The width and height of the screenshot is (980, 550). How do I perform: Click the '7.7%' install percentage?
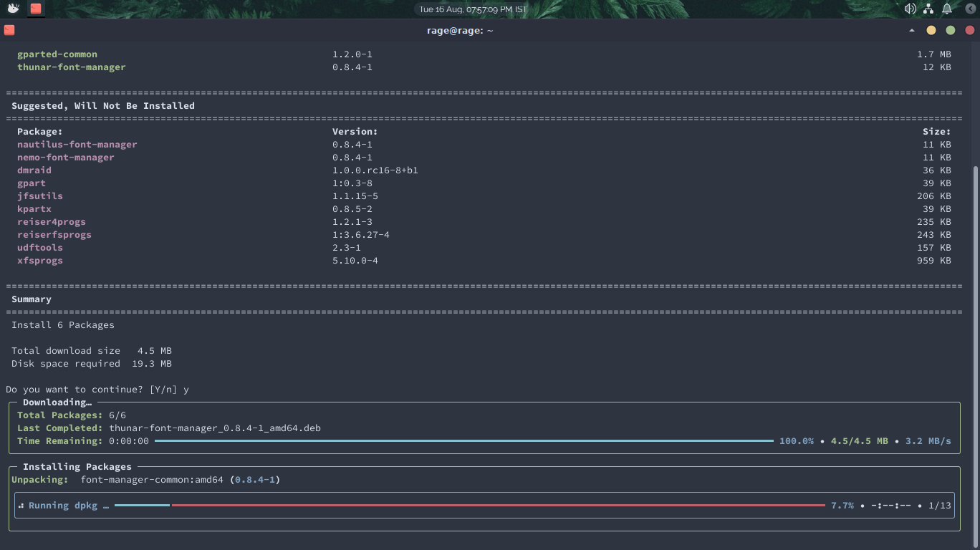point(842,506)
